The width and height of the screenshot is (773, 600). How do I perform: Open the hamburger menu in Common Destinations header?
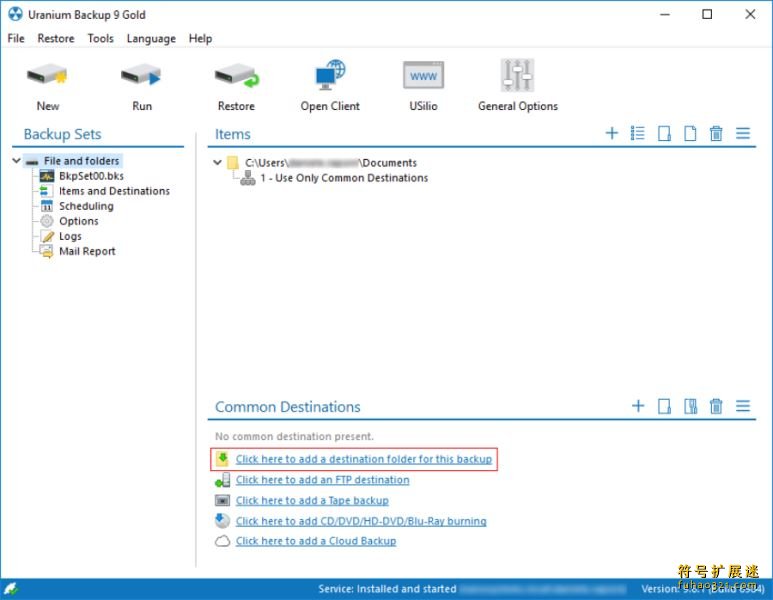click(742, 406)
